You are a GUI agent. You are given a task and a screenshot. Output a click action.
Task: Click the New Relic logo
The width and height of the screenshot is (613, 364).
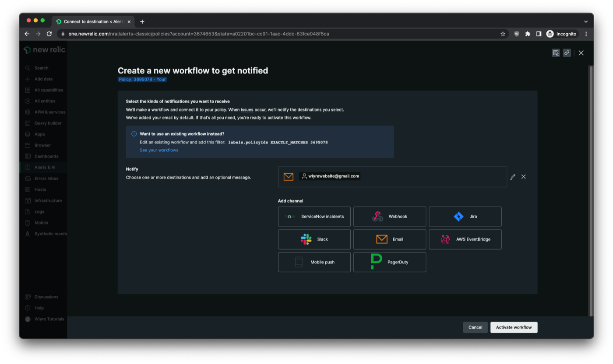[44, 50]
